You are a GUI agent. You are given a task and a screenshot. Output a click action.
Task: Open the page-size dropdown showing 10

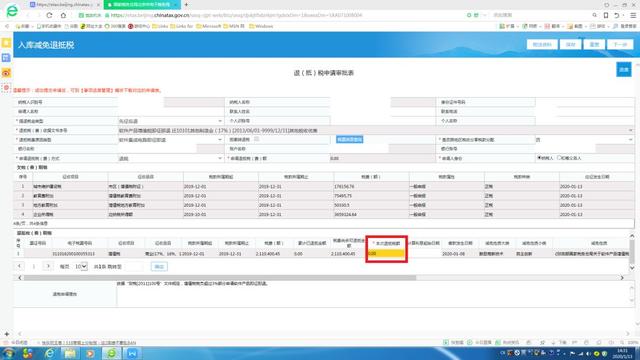(81, 267)
